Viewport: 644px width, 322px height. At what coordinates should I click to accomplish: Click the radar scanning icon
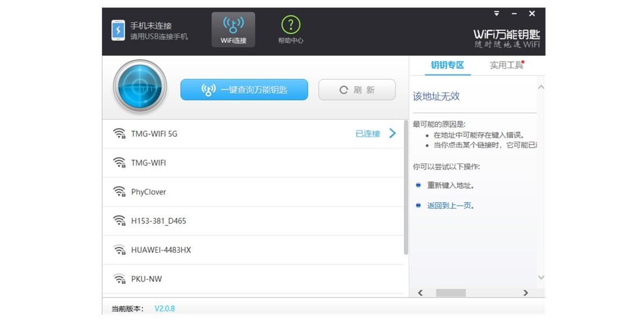[140, 86]
